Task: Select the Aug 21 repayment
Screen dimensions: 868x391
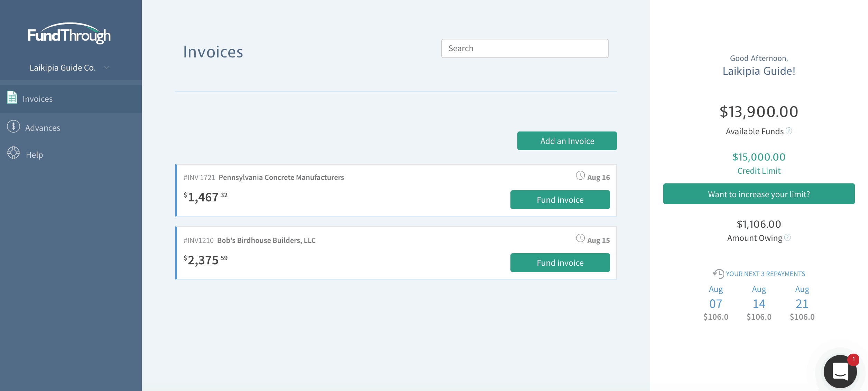Action: pos(802,303)
